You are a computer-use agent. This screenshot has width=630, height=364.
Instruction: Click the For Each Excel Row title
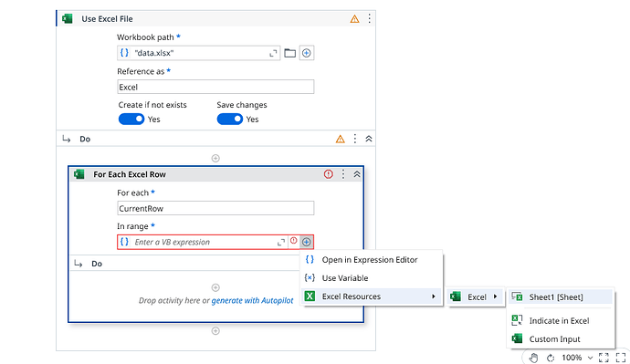pyautogui.click(x=130, y=174)
